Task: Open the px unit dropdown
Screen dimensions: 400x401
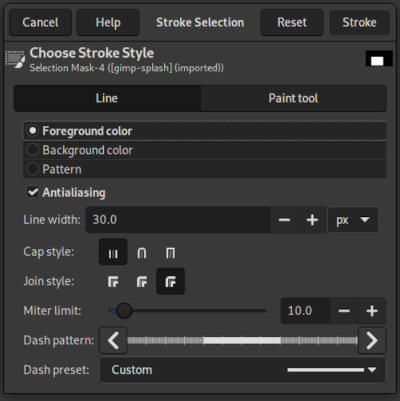Action: [x=353, y=220]
